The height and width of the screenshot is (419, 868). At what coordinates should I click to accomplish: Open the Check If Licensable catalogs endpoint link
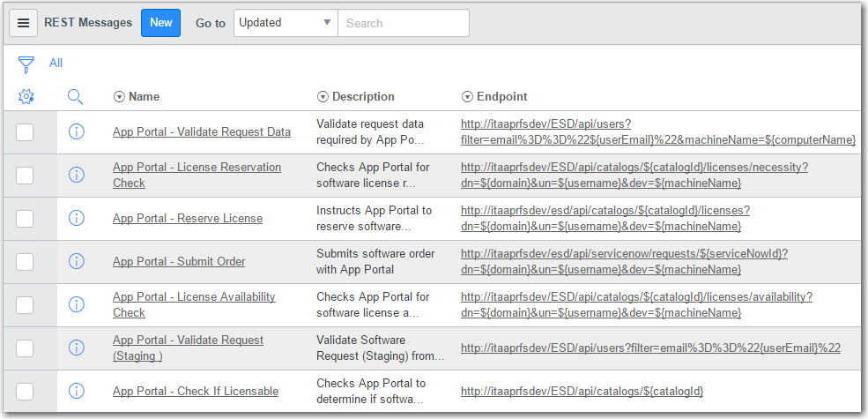(582, 392)
